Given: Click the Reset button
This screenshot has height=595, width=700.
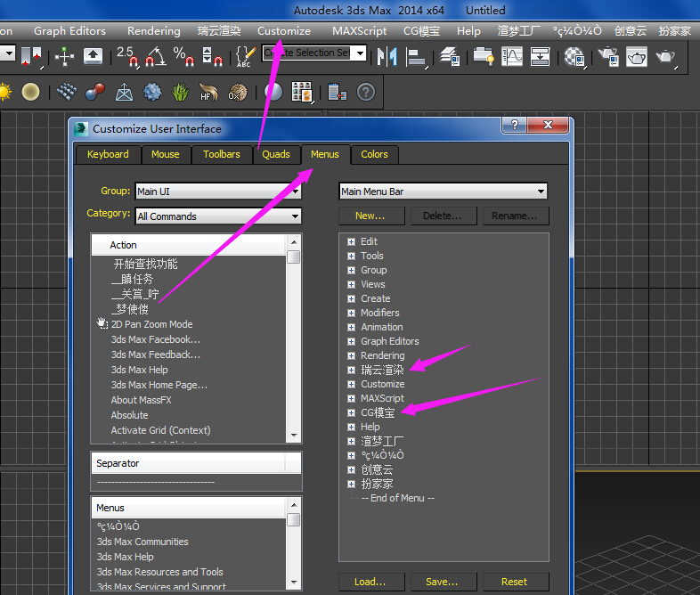Looking at the screenshot, I should tap(516, 582).
